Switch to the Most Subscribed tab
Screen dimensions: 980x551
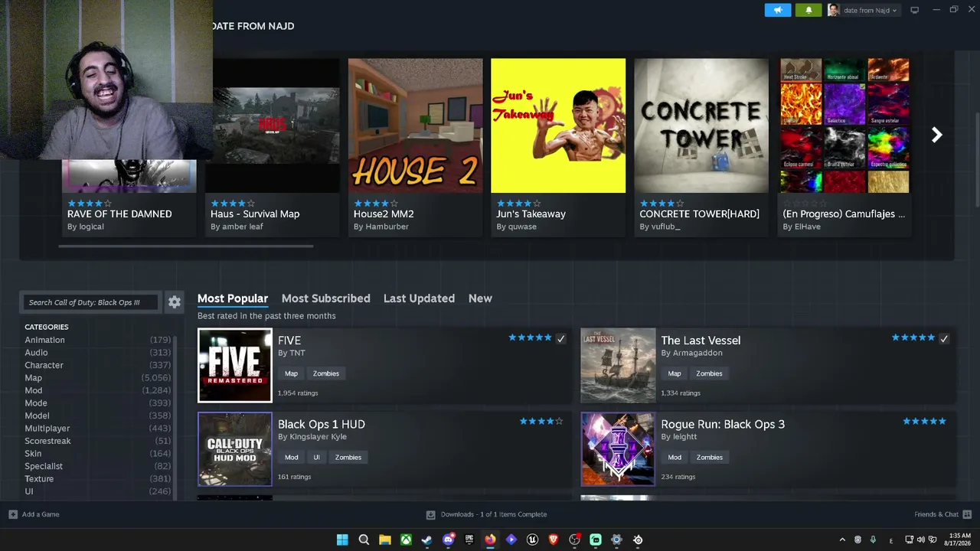coord(325,298)
